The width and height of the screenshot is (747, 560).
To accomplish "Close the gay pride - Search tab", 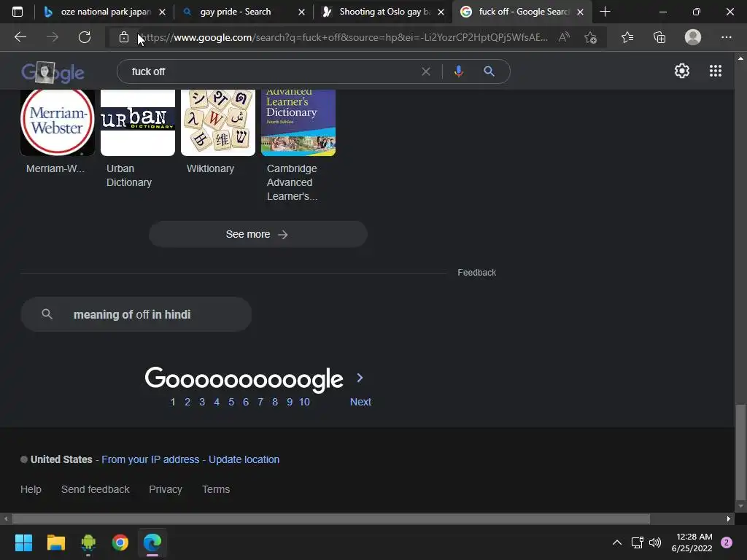I will pos(301,12).
